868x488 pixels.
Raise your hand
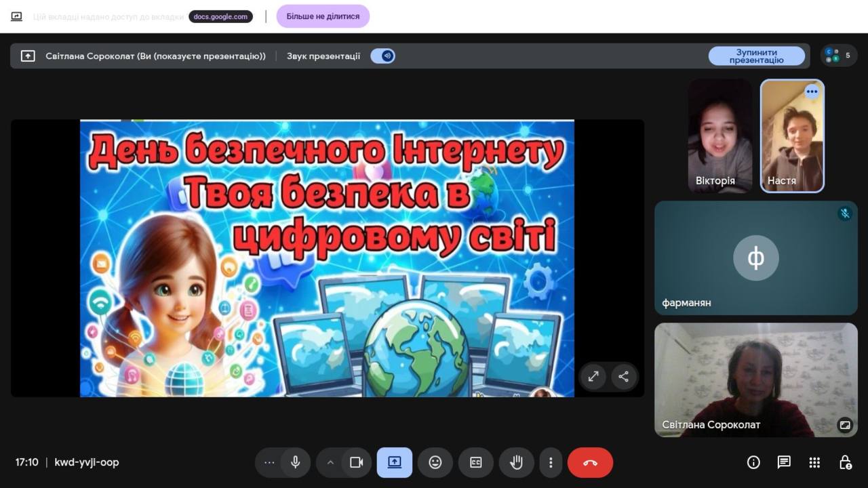(517, 462)
